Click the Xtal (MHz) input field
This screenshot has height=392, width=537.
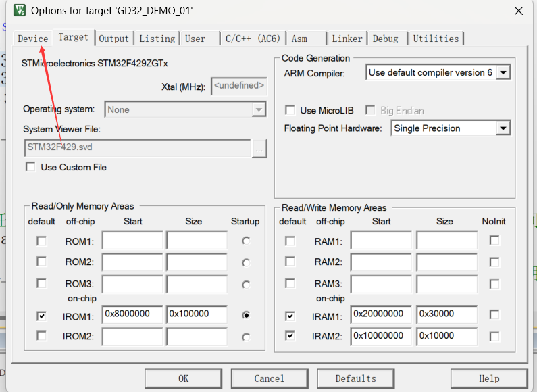click(x=239, y=86)
